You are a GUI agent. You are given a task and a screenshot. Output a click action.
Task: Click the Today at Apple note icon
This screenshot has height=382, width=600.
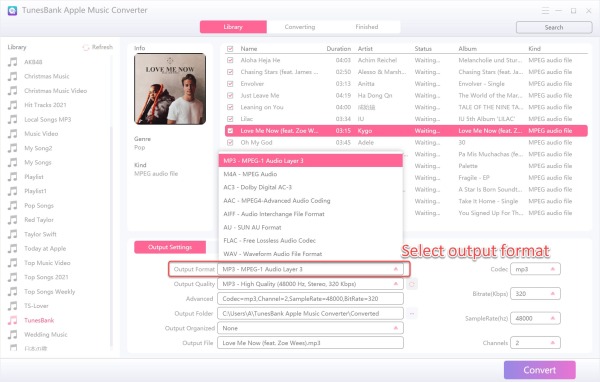13,248
